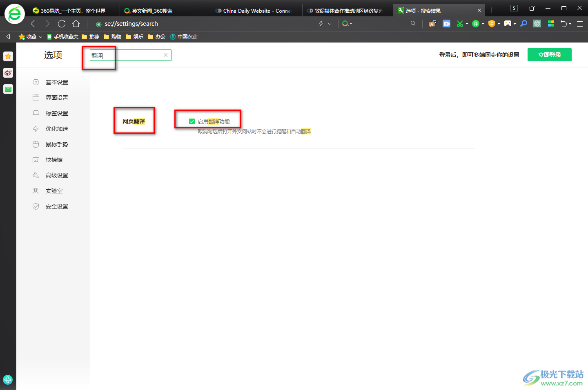The height and width of the screenshot is (390, 588).
Task: Click the lightning speed-mode icon in address bar
Action: pos(321,24)
